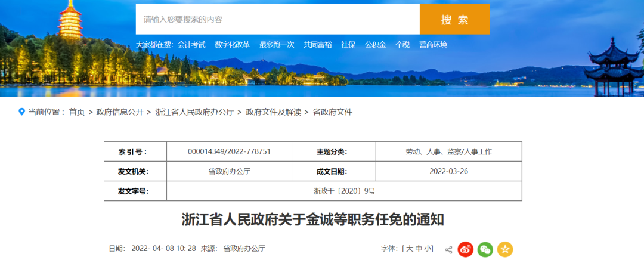Select index number 000014349/2022-778751
This screenshot has width=644, height=266.
(x=229, y=151)
